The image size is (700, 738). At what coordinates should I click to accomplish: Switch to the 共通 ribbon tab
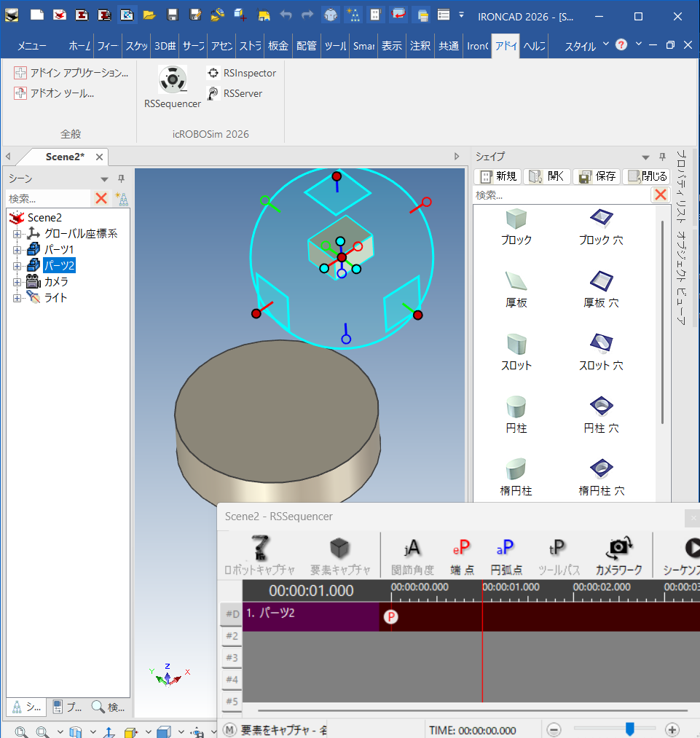pyautogui.click(x=449, y=46)
